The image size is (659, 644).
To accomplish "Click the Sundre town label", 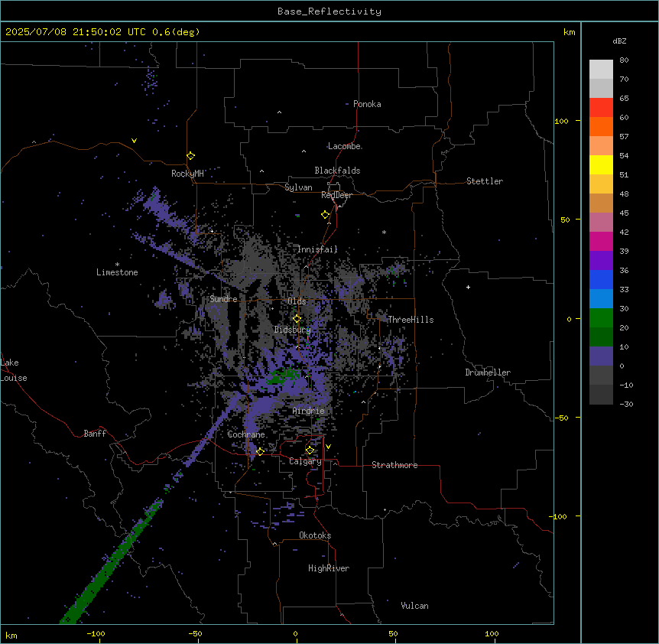I will click(223, 299).
